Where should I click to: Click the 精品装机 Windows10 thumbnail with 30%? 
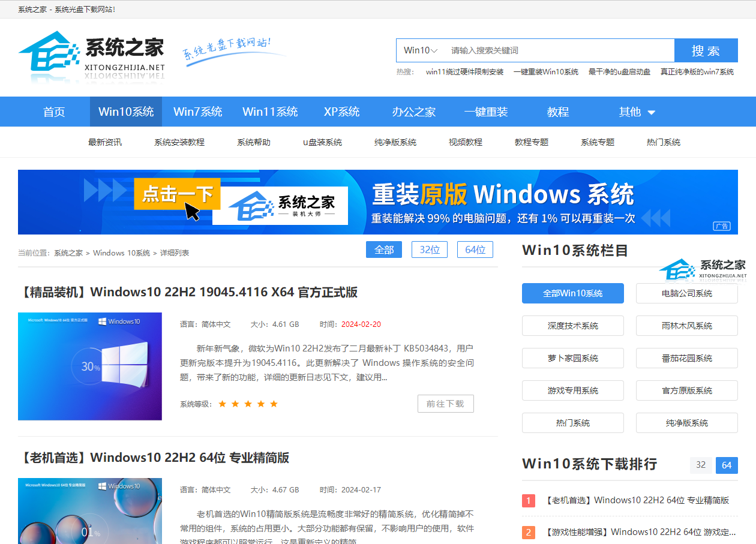click(90, 366)
